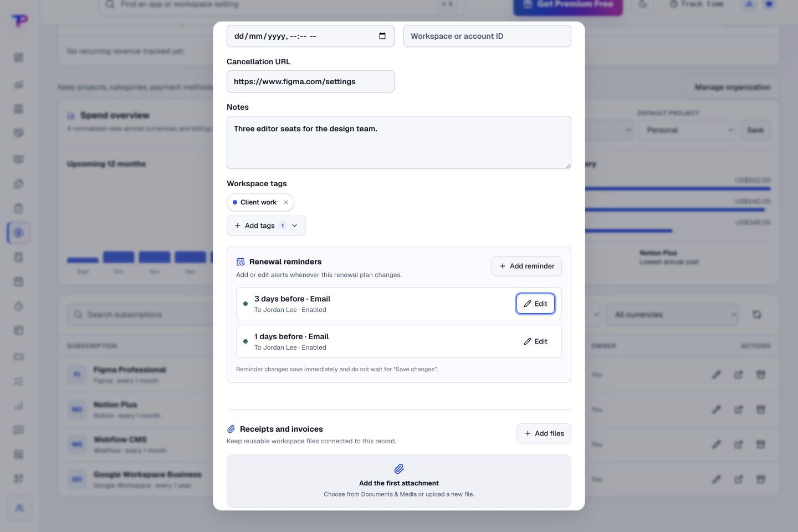
Task: Archive the Webflow CMS subscription row
Action: coord(761,444)
